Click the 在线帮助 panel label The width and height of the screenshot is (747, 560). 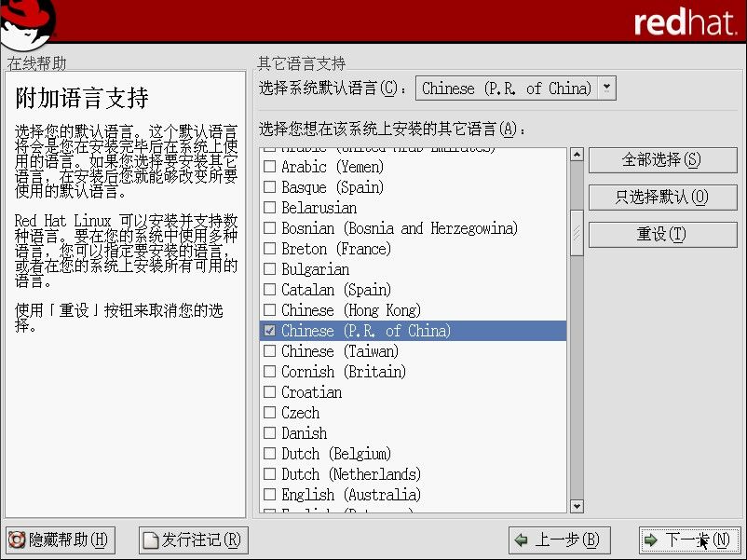36,63
